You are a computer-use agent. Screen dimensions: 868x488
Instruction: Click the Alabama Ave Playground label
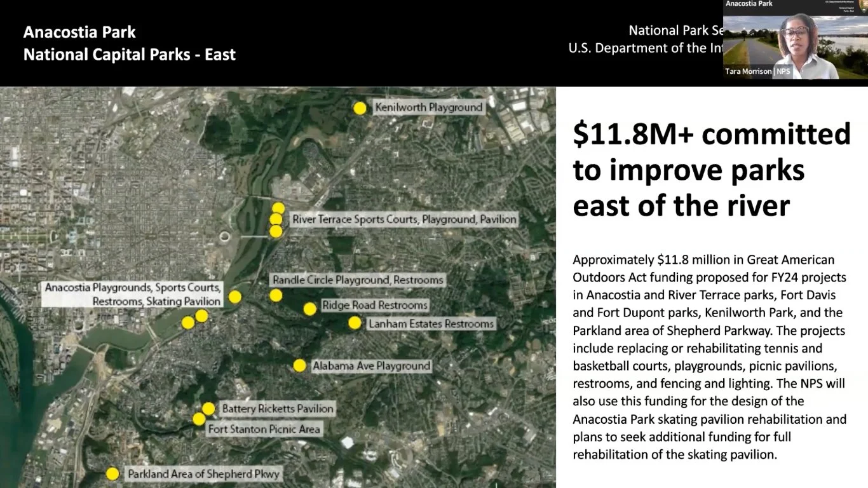point(371,366)
